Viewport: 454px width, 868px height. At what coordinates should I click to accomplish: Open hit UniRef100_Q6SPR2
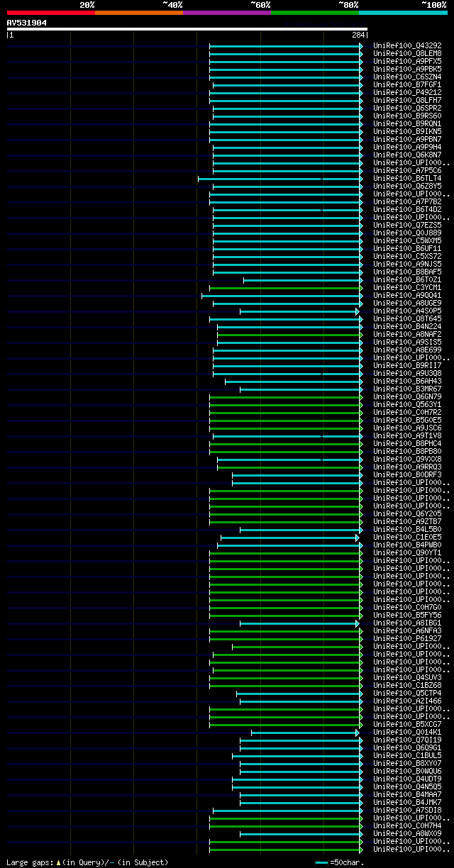pos(407,108)
